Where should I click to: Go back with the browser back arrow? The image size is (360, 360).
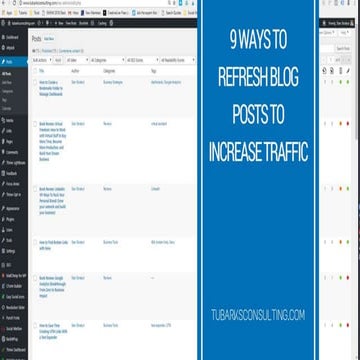3,3
